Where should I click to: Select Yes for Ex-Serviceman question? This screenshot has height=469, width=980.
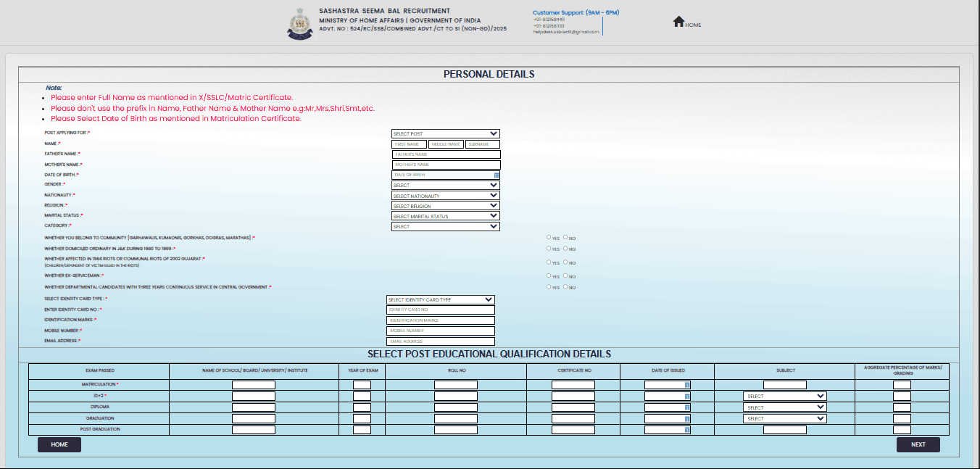pyautogui.click(x=549, y=275)
